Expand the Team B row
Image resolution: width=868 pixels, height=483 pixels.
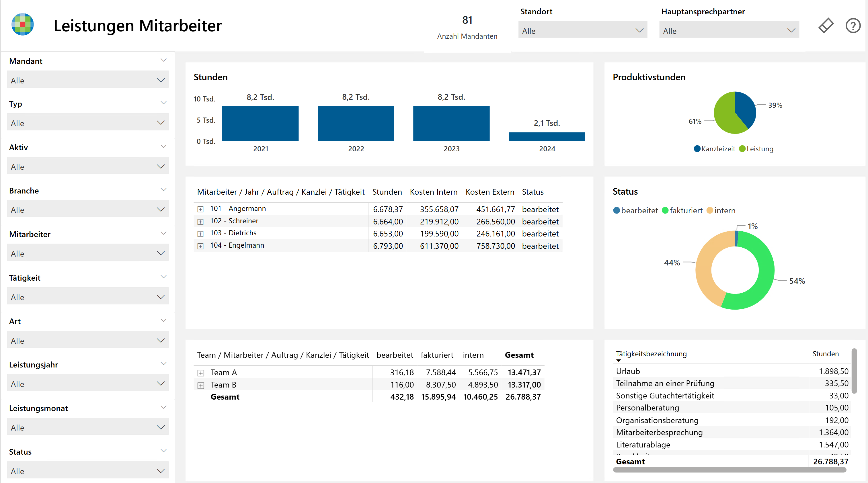point(201,385)
